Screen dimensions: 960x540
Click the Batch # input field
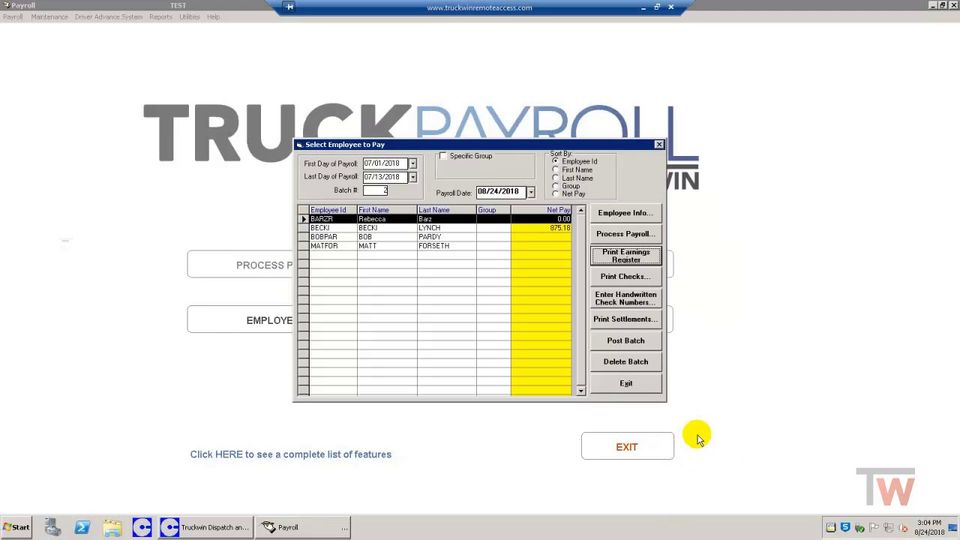click(375, 190)
